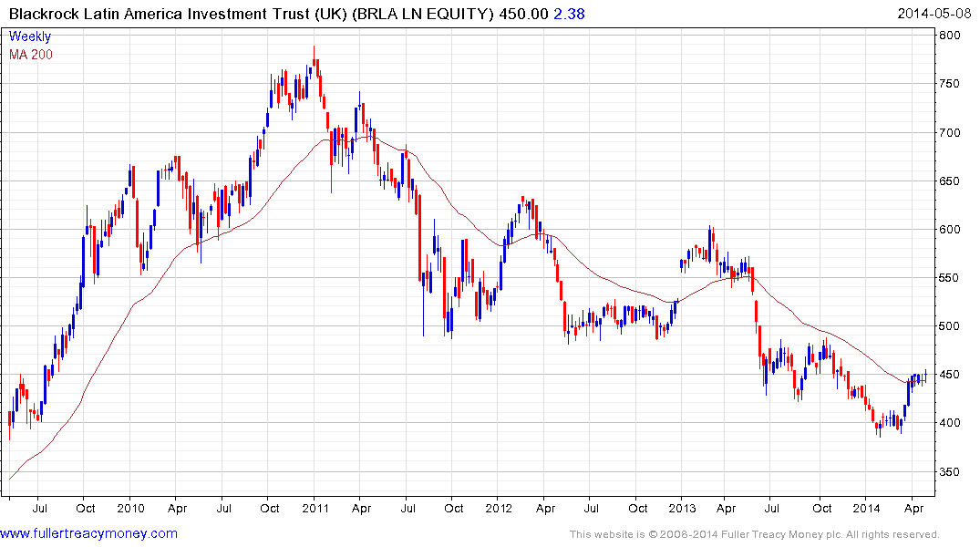This screenshot has height=547, width=980.
Task: Click the 750 price axis label
Action: pos(949,84)
